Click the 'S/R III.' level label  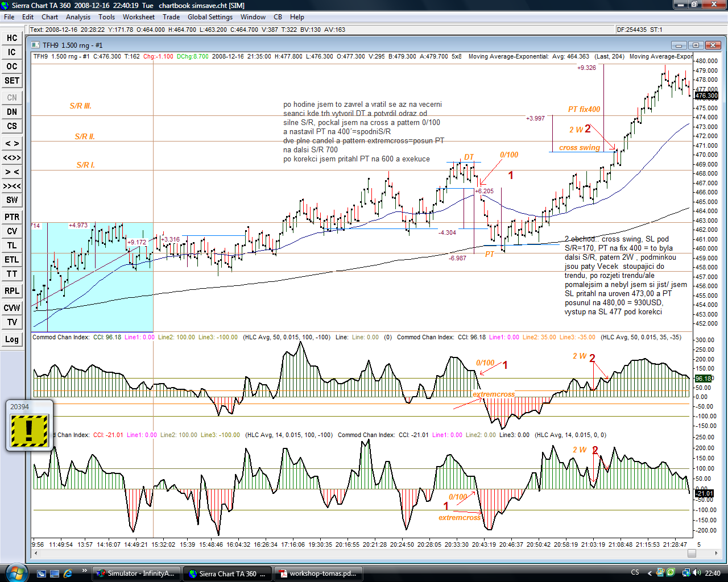(81, 106)
